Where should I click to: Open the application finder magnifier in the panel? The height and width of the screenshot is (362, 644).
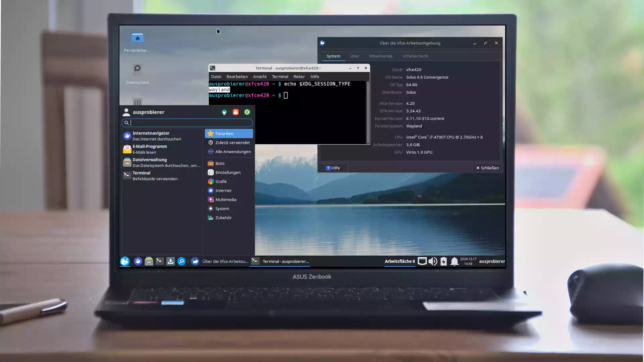tap(181, 261)
